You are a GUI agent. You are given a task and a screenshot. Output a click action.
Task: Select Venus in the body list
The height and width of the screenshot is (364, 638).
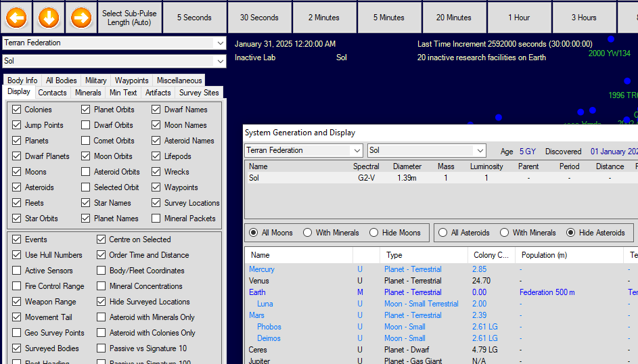441,281
